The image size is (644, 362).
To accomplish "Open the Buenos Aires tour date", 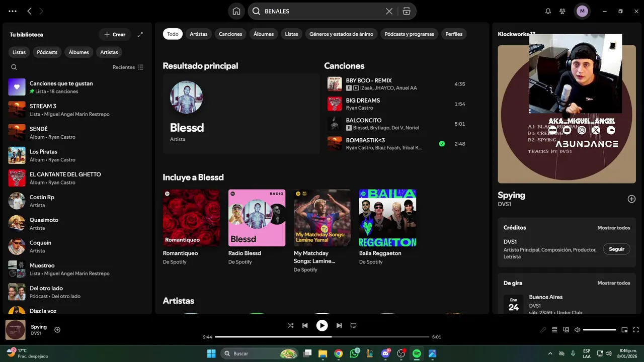I will tap(567, 304).
